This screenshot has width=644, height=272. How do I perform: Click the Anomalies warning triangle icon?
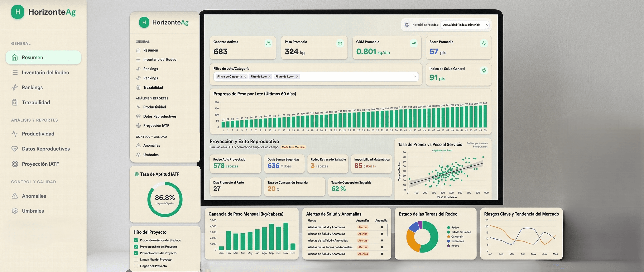point(15,196)
